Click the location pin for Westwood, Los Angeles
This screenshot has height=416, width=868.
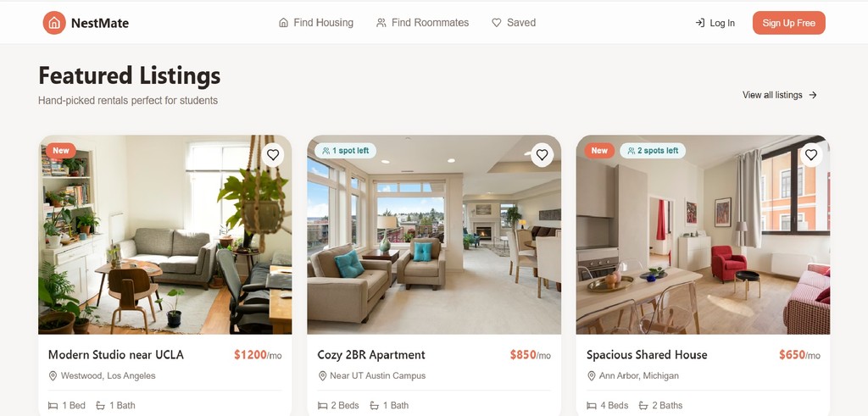click(53, 376)
